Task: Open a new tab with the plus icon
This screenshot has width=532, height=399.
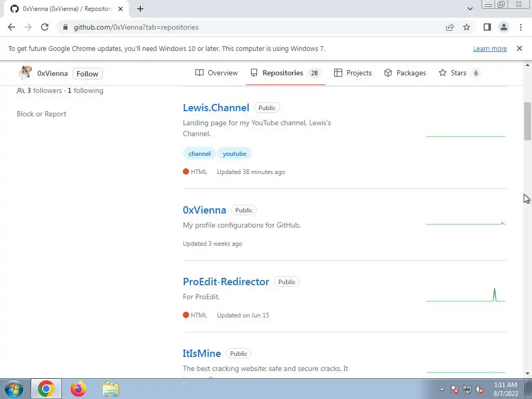Action: tap(140, 9)
